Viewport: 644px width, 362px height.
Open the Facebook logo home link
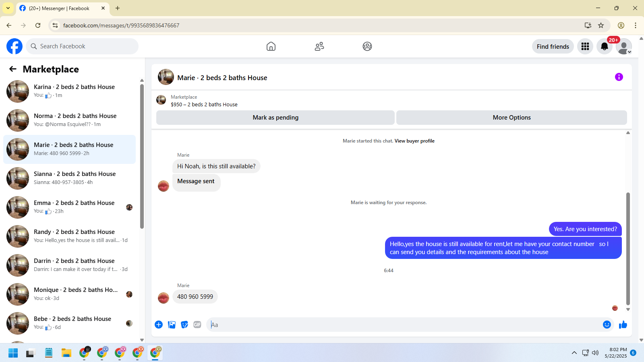pos(14,46)
